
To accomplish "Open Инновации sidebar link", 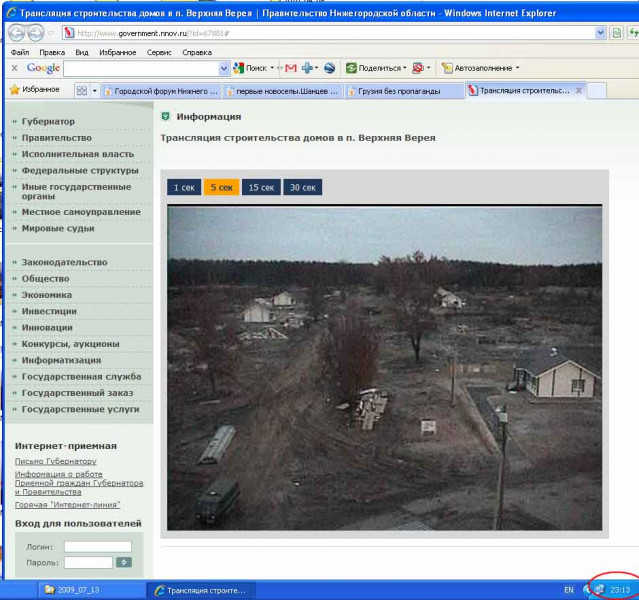I will (47, 327).
